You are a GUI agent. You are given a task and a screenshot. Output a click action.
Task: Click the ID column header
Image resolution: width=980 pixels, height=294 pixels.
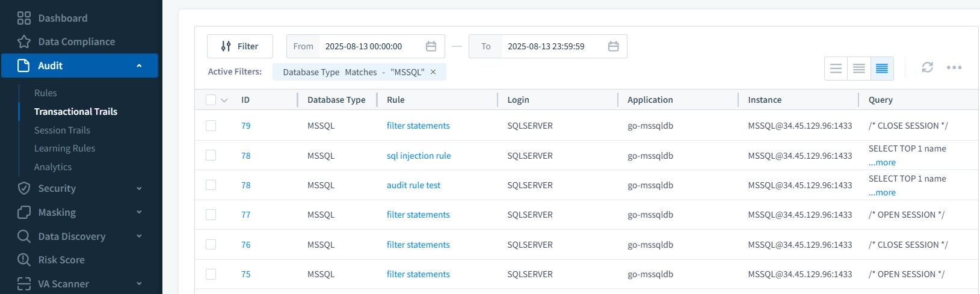[245, 100]
